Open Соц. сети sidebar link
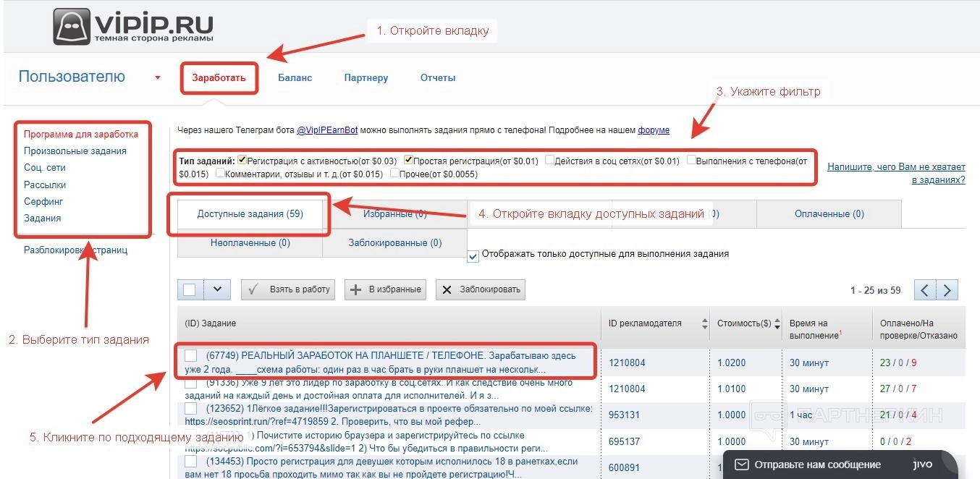The height and width of the screenshot is (479, 980). pyautogui.click(x=45, y=168)
